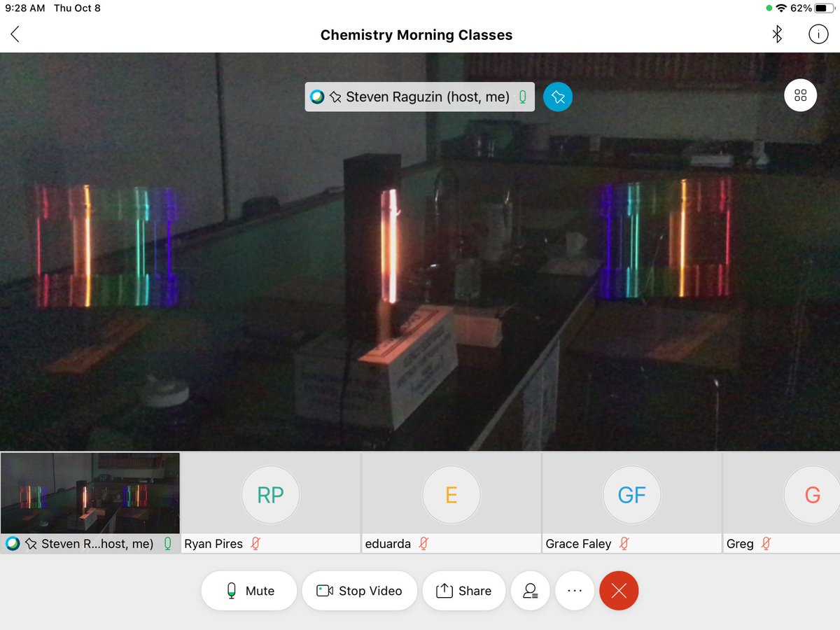Select Greg participant tile

click(x=782, y=503)
